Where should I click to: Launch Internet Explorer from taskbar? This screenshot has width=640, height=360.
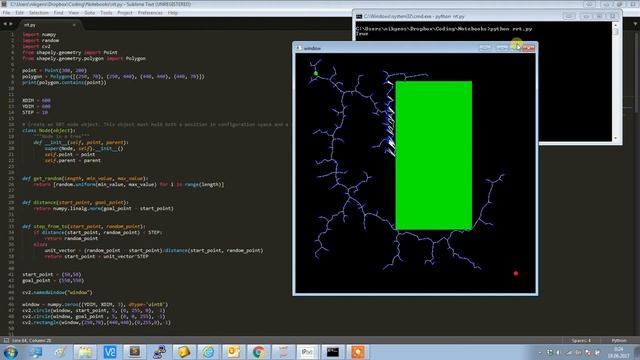208,352
